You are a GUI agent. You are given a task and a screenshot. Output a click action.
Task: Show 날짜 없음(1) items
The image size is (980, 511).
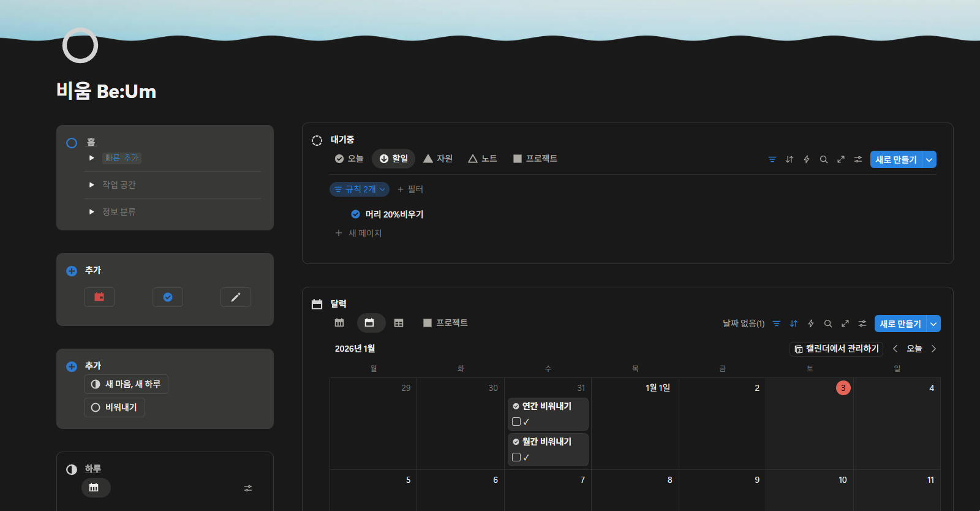point(744,324)
